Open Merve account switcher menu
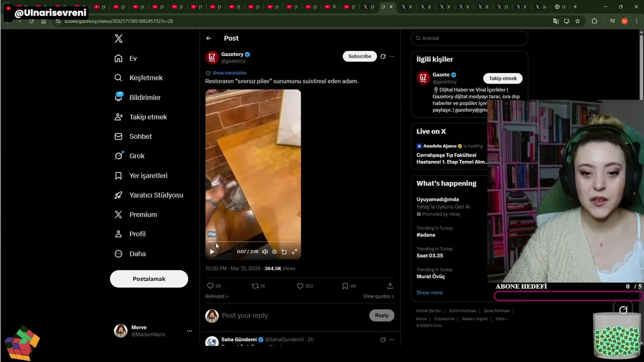The image size is (644, 362). point(153,331)
